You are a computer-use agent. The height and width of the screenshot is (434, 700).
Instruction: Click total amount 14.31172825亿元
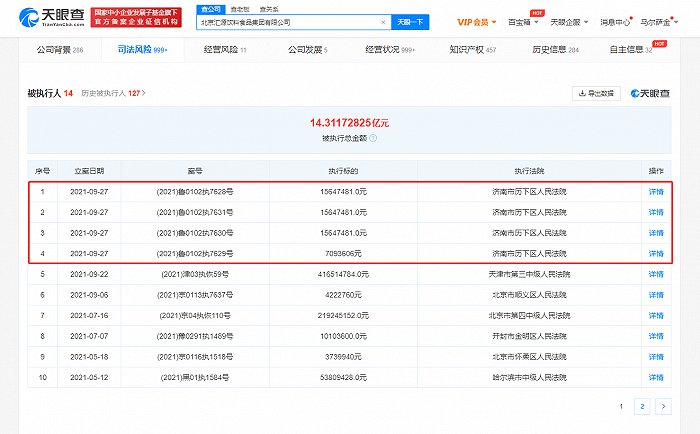(x=350, y=123)
